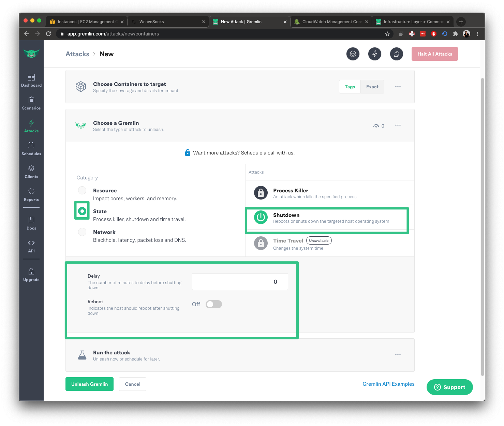Click the impact gauge showing 0
This screenshot has width=504, height=426.
[x=379, y=126]
